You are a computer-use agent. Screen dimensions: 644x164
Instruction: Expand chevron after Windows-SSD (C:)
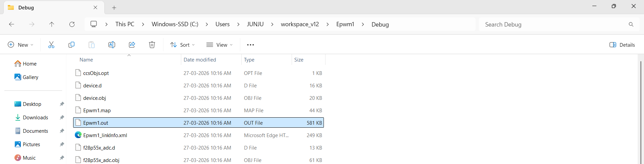[207, 25]
